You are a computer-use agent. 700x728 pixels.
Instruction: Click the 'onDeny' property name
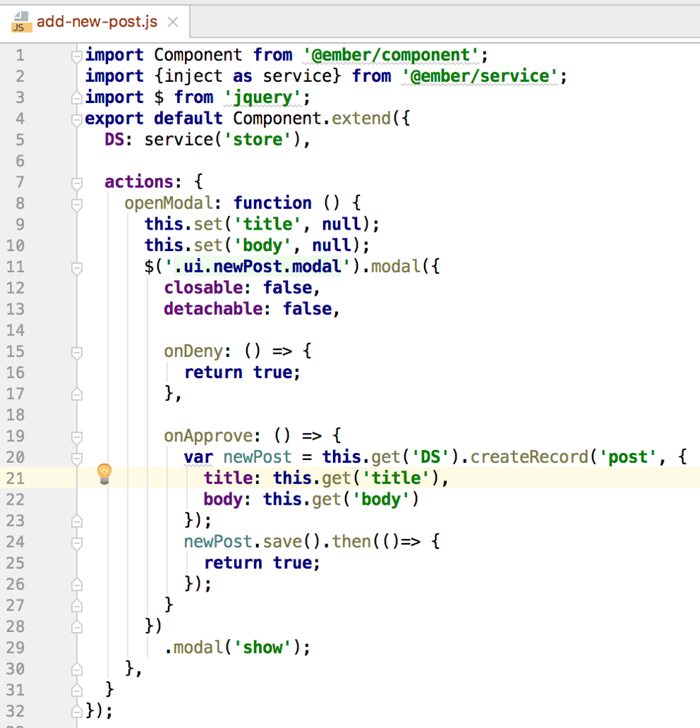[x=193, y=351]
